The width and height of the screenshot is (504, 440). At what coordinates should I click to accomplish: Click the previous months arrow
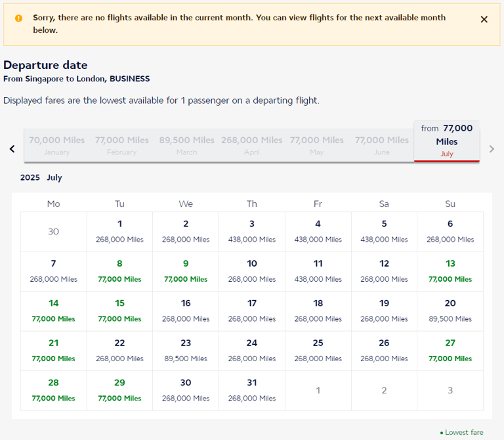(12, 149)
